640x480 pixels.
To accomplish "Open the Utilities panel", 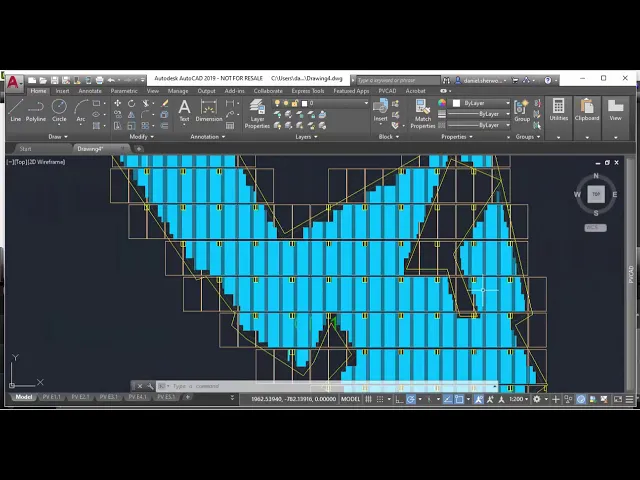I will pyautogui.click(x=558, y=118).
